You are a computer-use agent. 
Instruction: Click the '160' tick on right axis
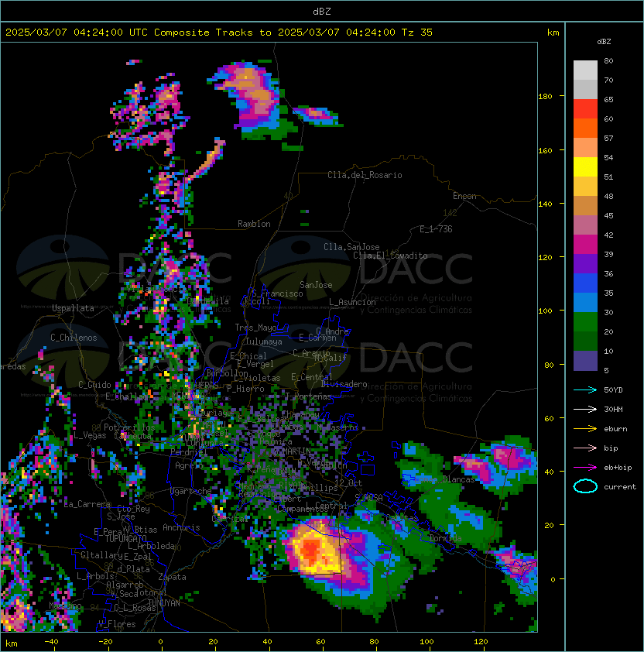coord(545,150)
